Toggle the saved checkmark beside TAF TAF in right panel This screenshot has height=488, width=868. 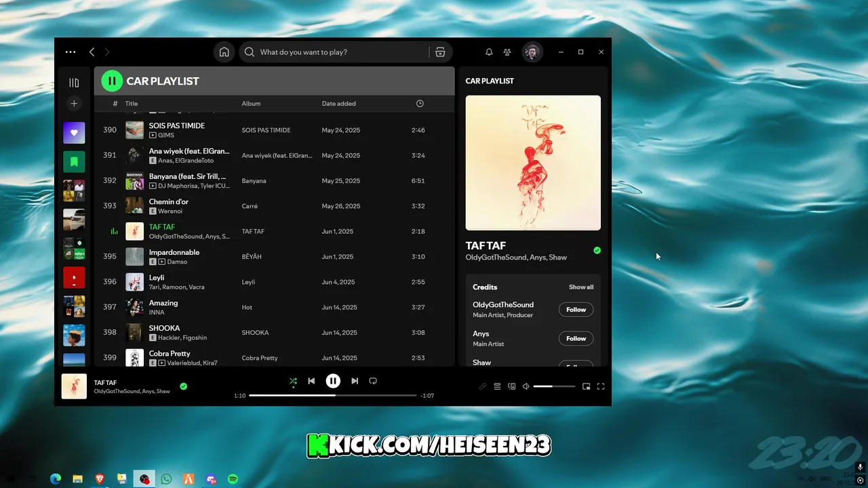[x=597, y=250]
